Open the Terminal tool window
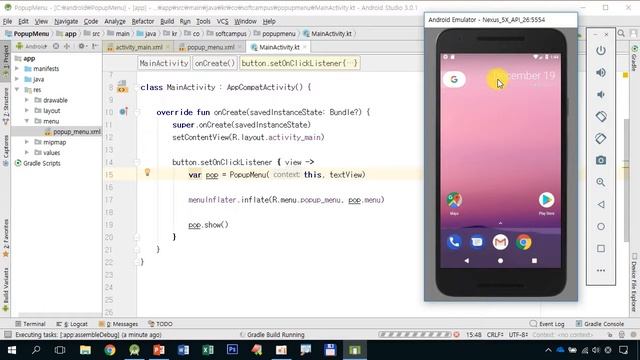This screenshot has width=640, height=360. 30,324
